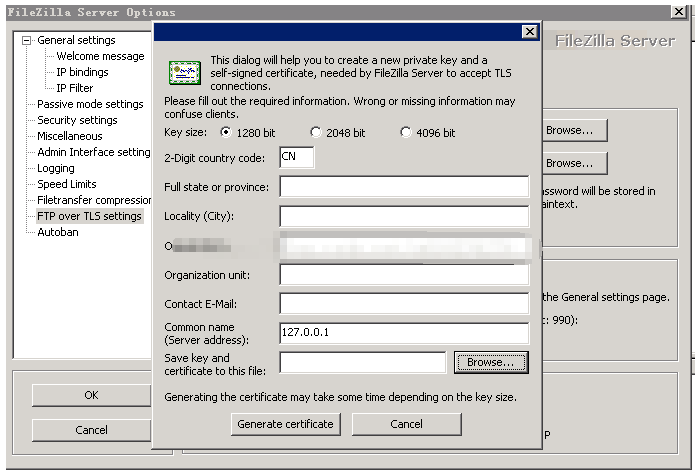Select the 2048 bit key size

coord(316,132)
